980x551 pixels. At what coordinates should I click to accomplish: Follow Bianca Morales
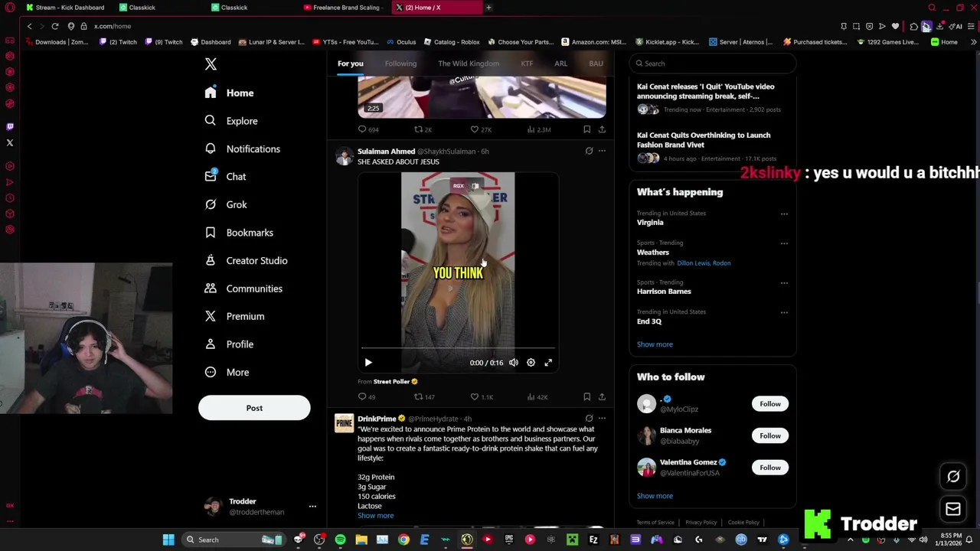[x=770, y=435]
